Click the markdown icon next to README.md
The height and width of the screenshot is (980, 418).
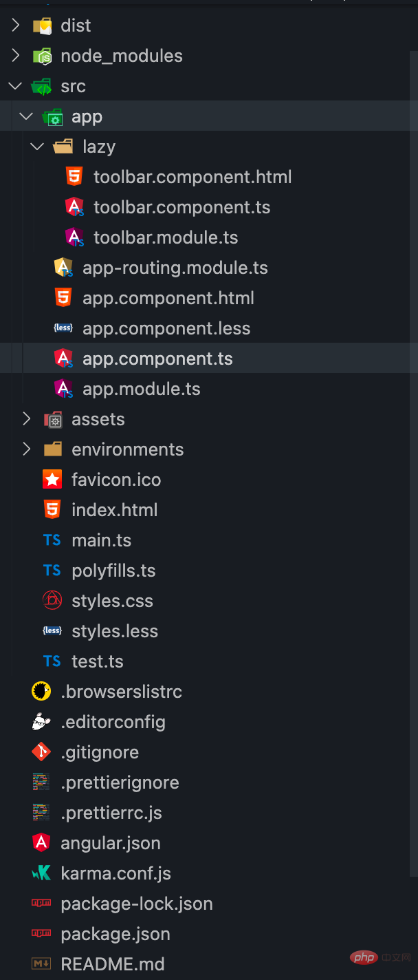(41, 964)
